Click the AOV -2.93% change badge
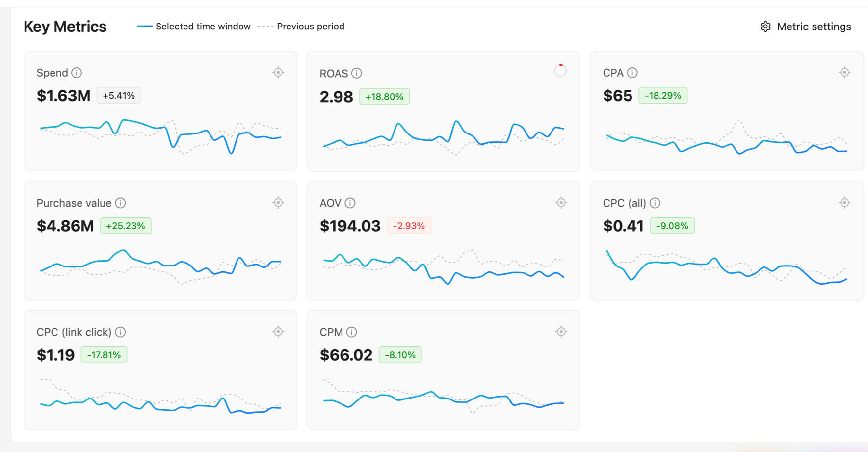Viewport: 868px width, 452px height. 409,226
